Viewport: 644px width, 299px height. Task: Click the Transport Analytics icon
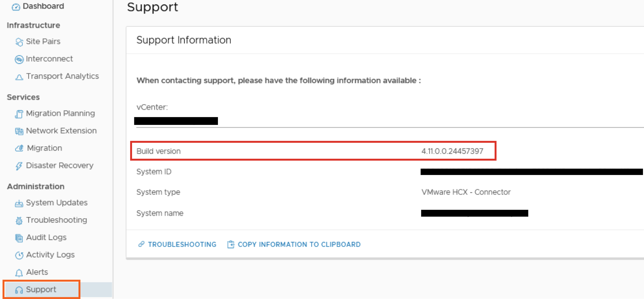(19, 77)
